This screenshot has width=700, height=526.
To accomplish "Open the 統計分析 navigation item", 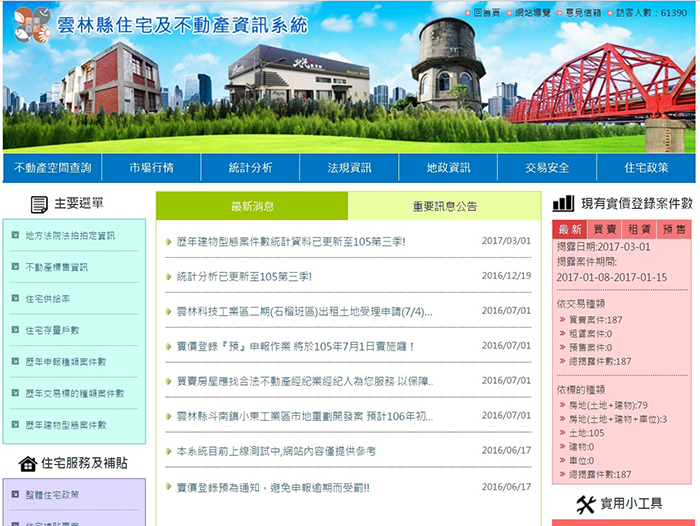I will pos(250,168).
